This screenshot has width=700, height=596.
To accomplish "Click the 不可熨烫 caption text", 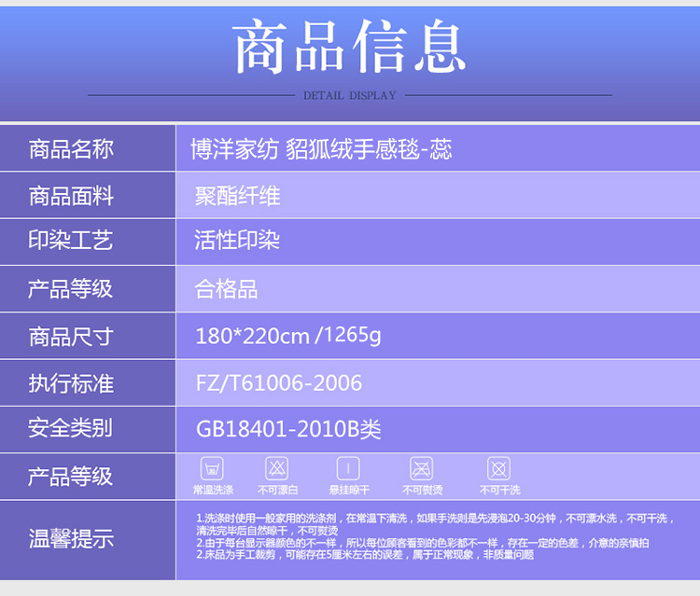I will click(422, 490).
